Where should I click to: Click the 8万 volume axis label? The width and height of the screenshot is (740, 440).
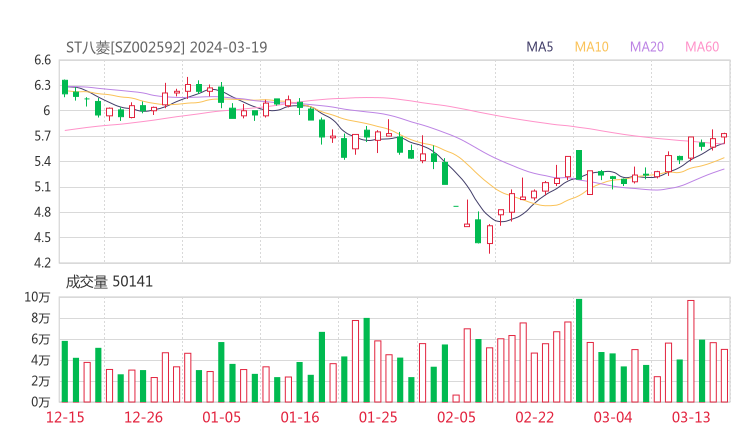pyautogui.click(x=41, y=318)
